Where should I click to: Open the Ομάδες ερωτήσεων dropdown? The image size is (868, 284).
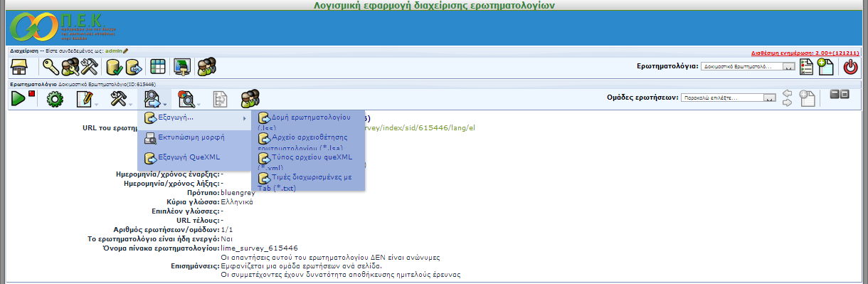pyautogui.click(x=728, y=98)
